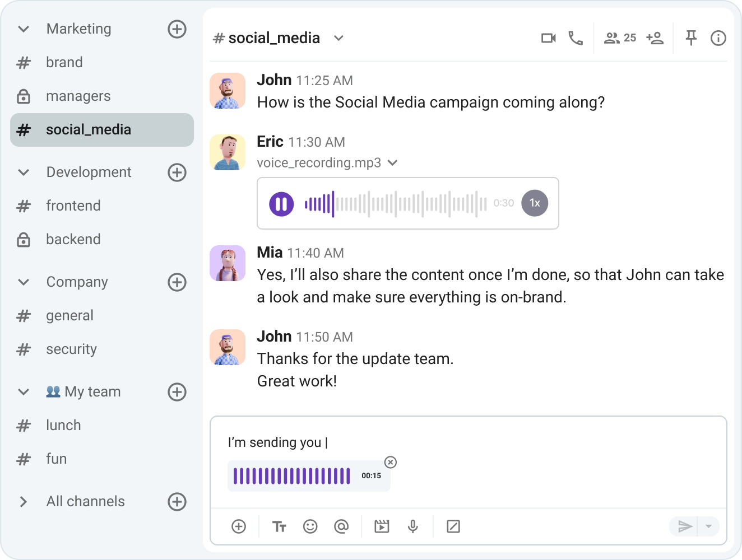The height and width of the screenshot is (560, 742).
Task: Open text formatting options
Action: (x=279, y=526)
